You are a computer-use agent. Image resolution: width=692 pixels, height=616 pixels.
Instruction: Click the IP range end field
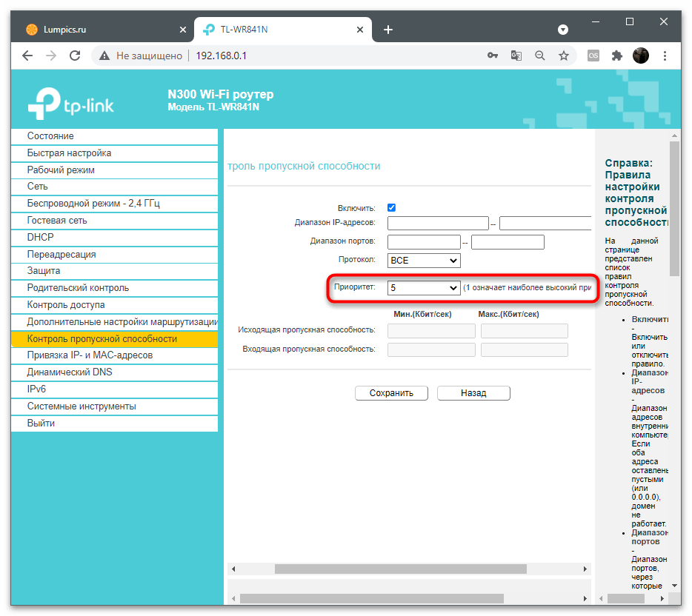(x=545, y=223)
